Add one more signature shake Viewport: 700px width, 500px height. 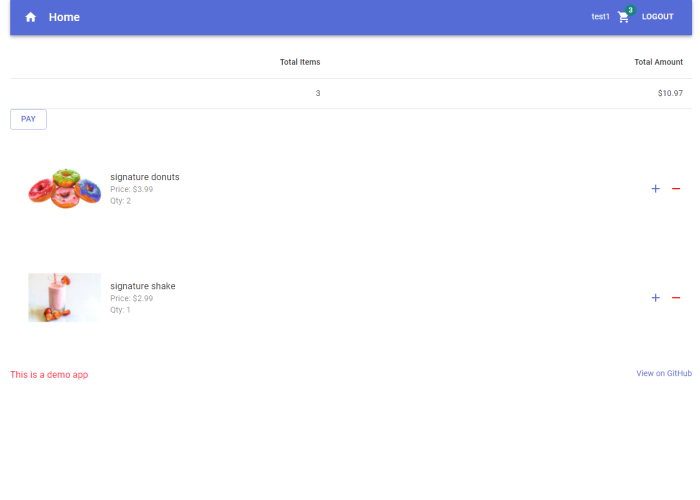click(655, 297)
